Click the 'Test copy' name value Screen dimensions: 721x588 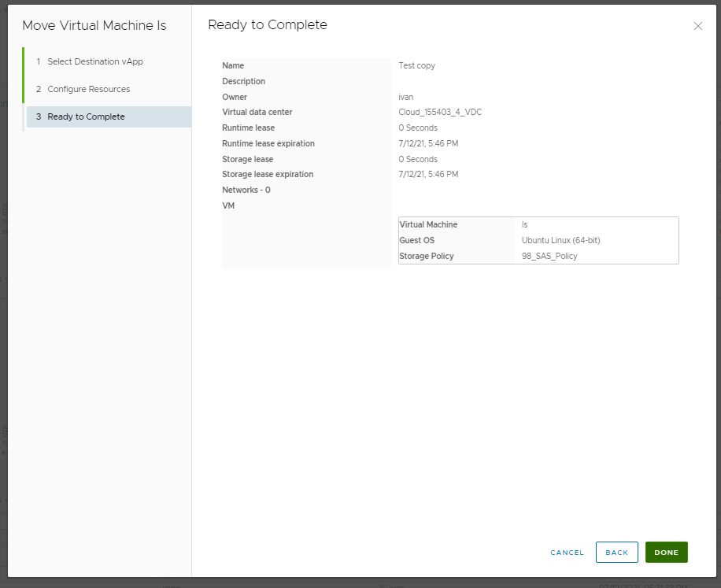click(416, 66)
